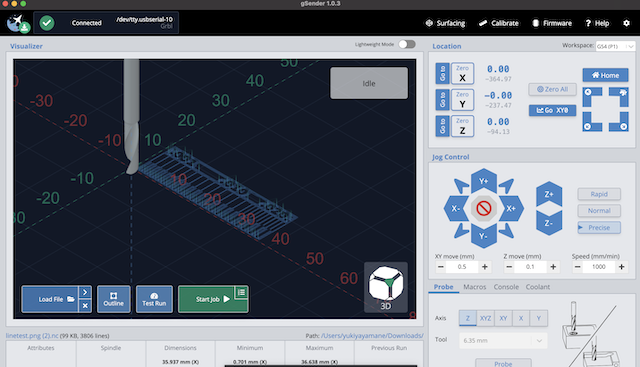Jog X+ direction

point(511,208)
